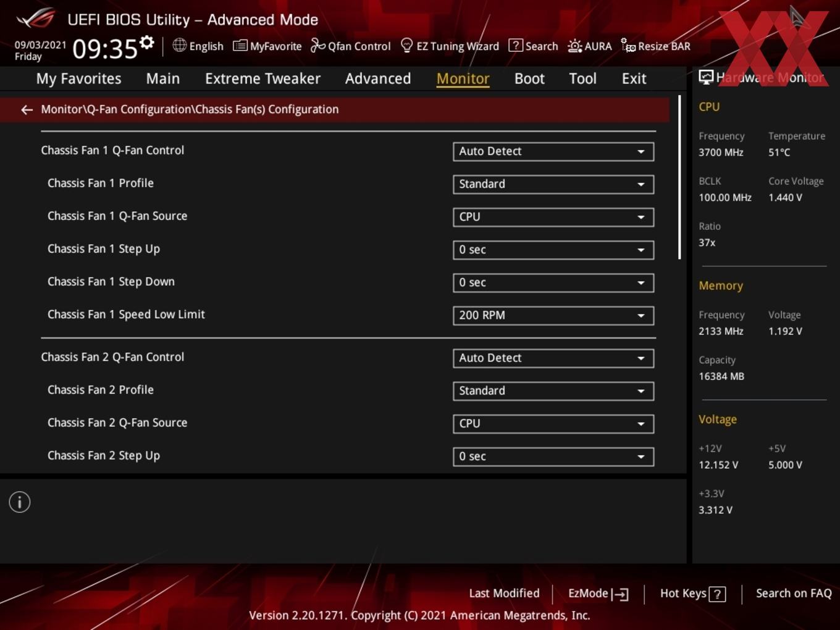
Task: Click Last Modified button
Action: (504, 593)
